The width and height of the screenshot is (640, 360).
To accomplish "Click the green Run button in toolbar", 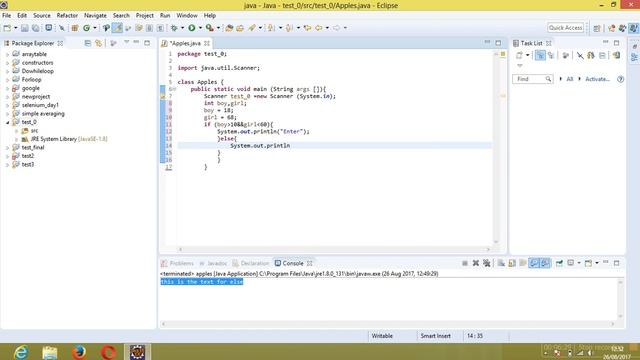I will [191, 28].
